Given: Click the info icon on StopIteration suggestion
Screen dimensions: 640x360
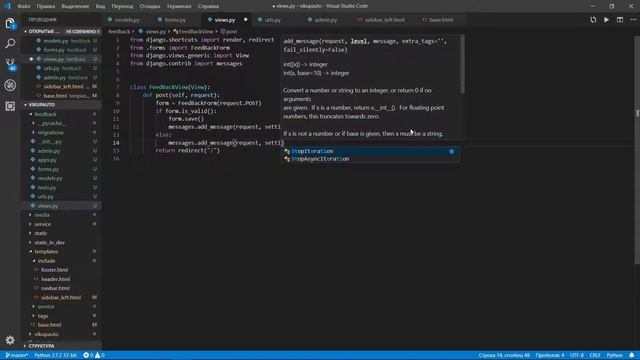Looking at the screenshot, I should click(x=451, y=151).
